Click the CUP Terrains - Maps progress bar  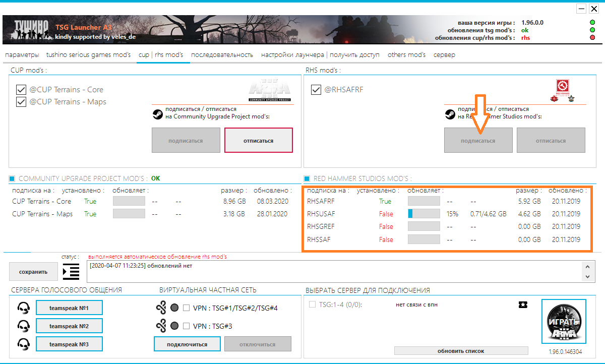coord(129,214)
